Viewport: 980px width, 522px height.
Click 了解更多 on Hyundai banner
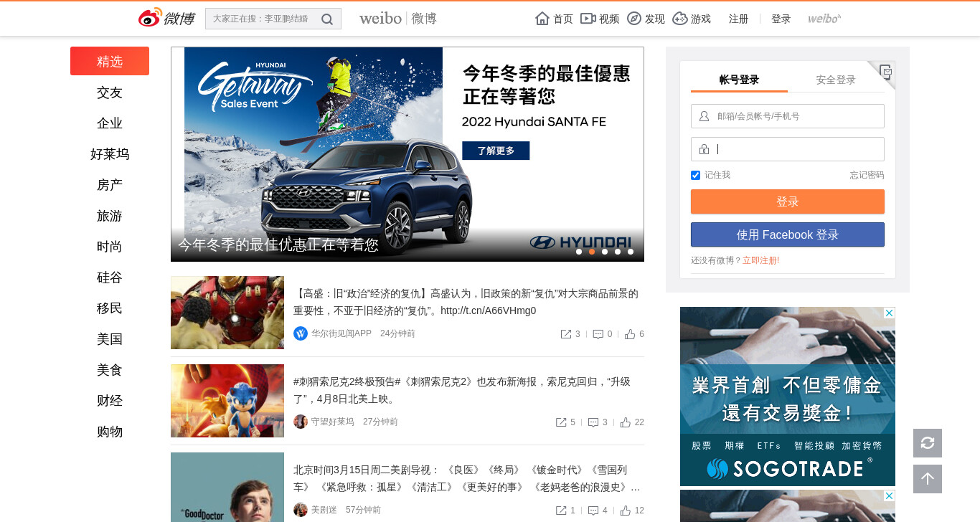(496, 151)
